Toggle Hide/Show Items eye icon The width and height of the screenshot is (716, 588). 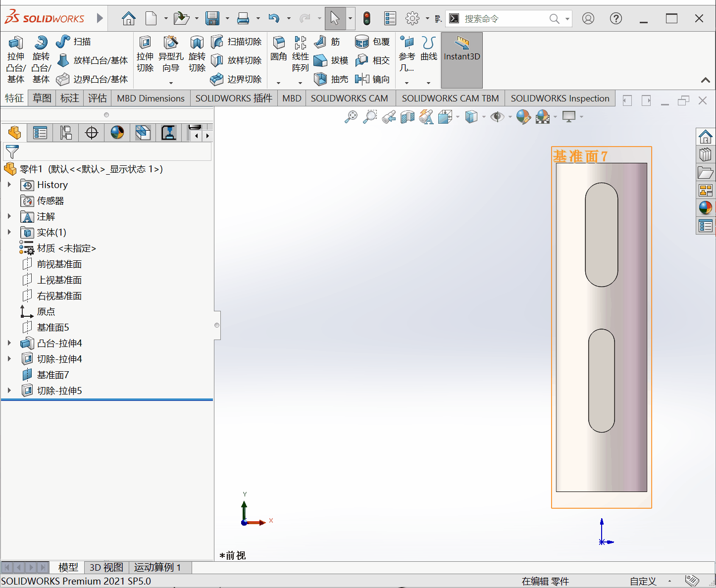497,117
